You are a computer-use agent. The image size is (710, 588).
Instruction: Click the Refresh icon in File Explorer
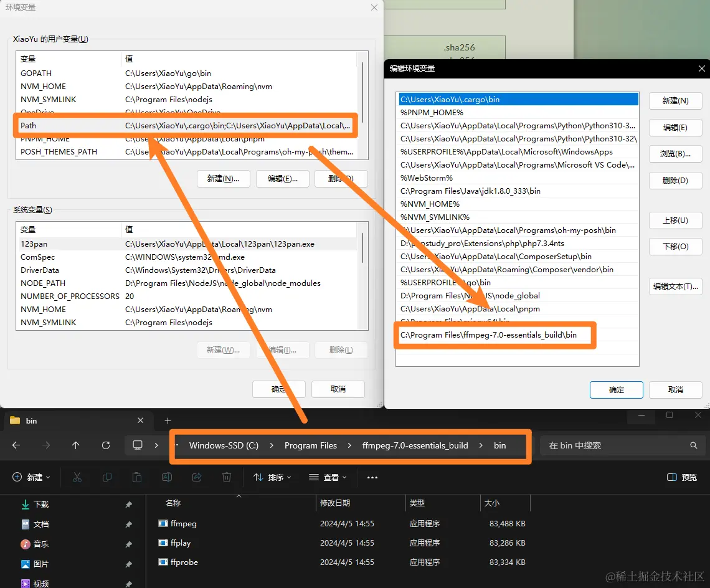(x=106, y=445)
